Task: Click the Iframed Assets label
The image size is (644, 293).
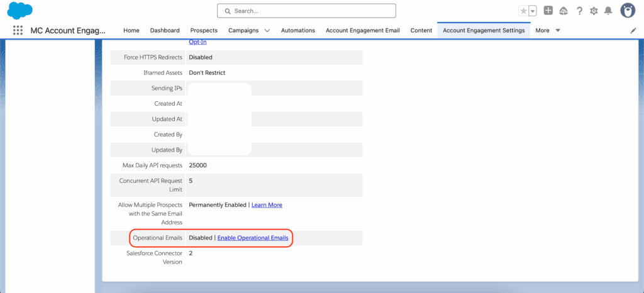Action: click(x=162, y=73)
